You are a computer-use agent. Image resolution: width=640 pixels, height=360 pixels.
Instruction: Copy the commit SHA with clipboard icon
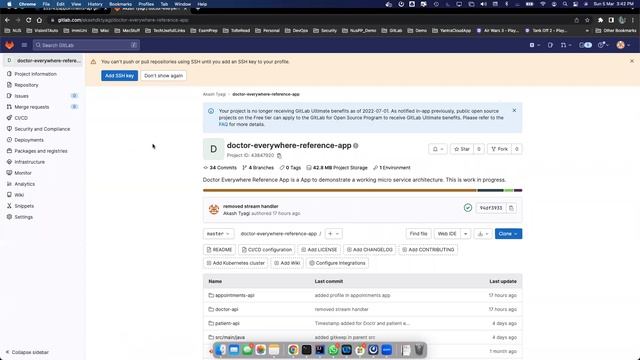(x=511, y=208)
